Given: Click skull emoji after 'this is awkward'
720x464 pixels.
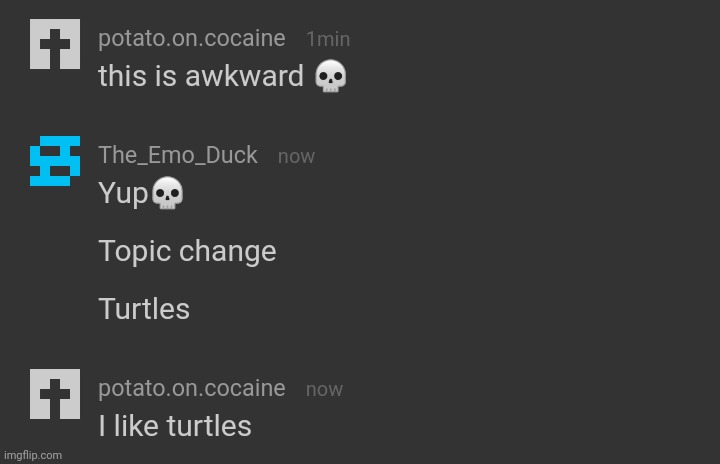Looking at the screenshot, I should pos(330,78).
